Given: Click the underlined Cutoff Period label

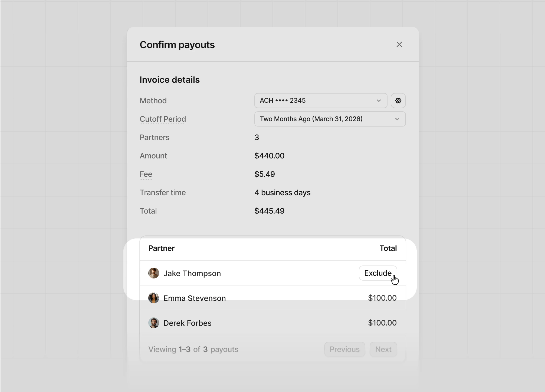Looking at the screenshot, I should pos(163,119).
